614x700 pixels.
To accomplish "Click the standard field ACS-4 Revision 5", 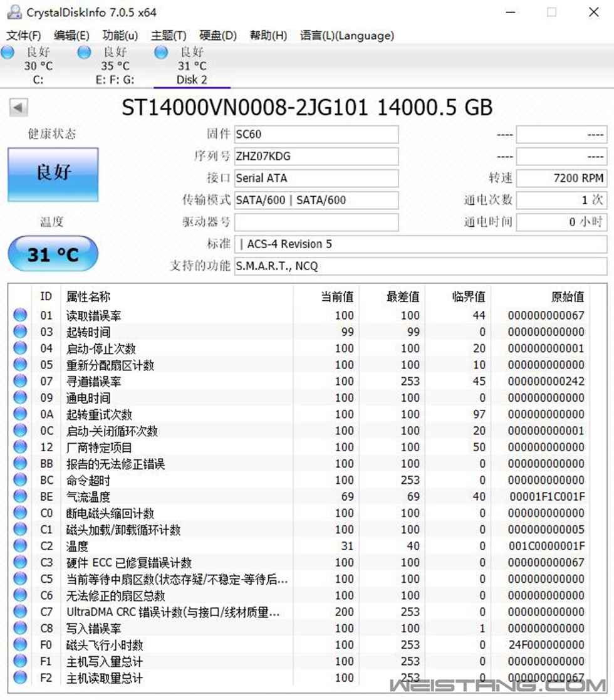I will tap(421, 244).
